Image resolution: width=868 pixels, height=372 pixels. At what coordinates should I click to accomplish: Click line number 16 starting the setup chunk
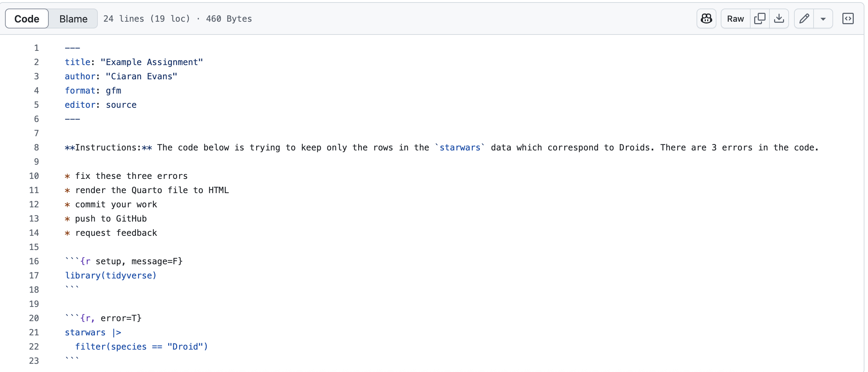point(34,261)
